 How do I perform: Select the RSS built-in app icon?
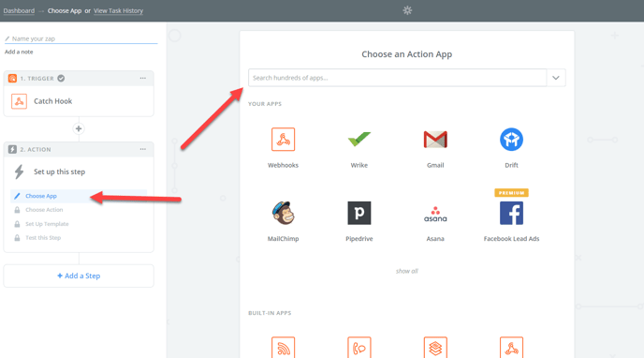tap(283, 348)
